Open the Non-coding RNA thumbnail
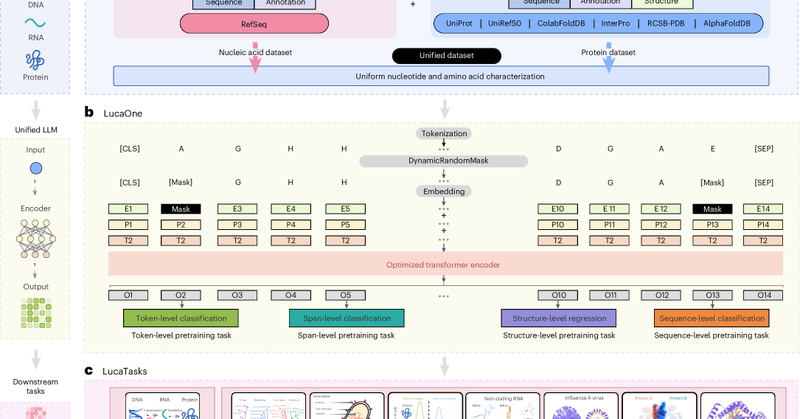This screenshot has width=800, height=419. pyautogui.click(x=503, y=406)
